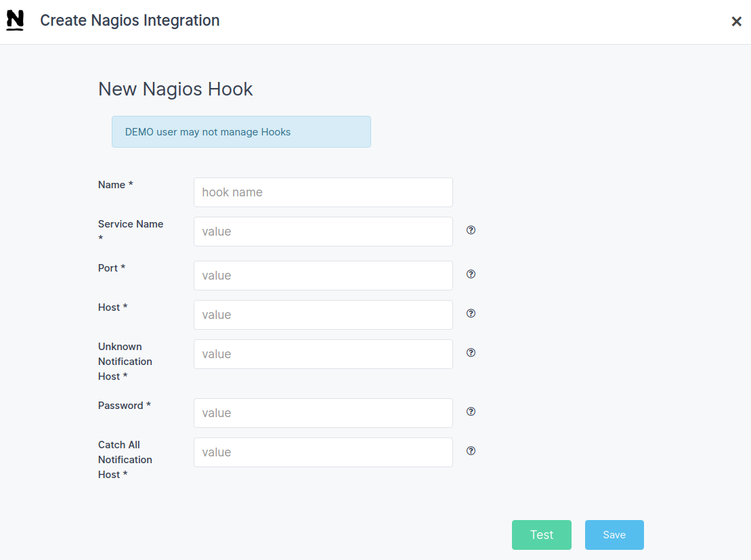The image size is (751, 560).
Task: Click the 'DEMO user may not manage Hooks' notice
Action: click(241, 132)
